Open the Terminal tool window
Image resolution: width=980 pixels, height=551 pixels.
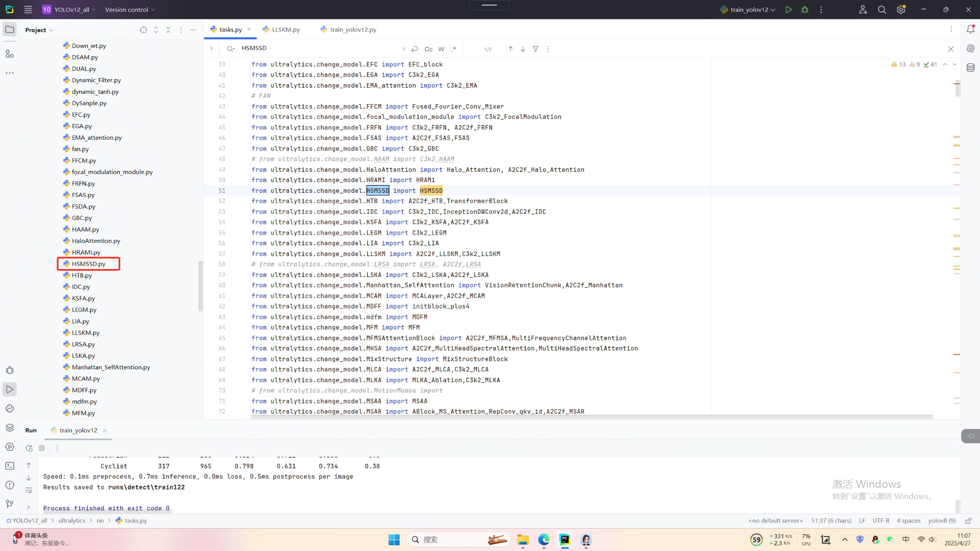[x=10, y=466]
